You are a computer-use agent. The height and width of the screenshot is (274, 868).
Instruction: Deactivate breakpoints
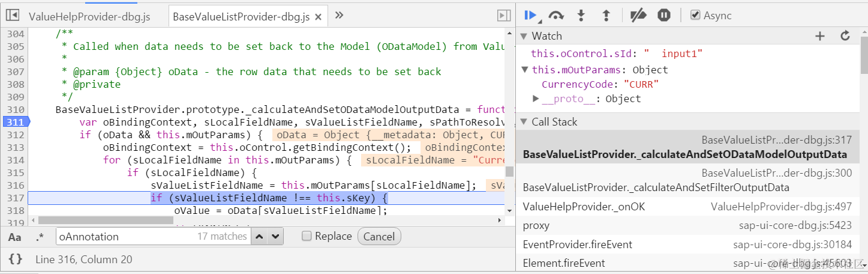coord(638,16)
